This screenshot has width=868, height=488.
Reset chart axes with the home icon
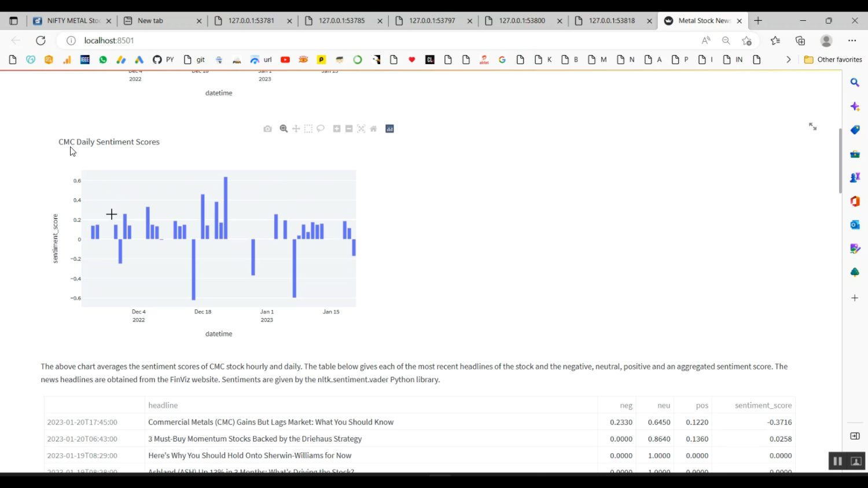(373, 129)
